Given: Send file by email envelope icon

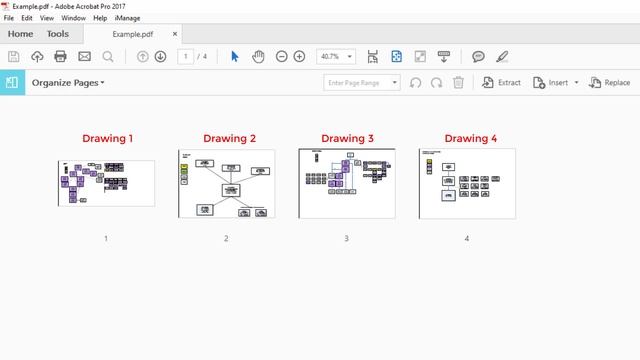Looking at the screenshot, I should click(x=84, y=56).
